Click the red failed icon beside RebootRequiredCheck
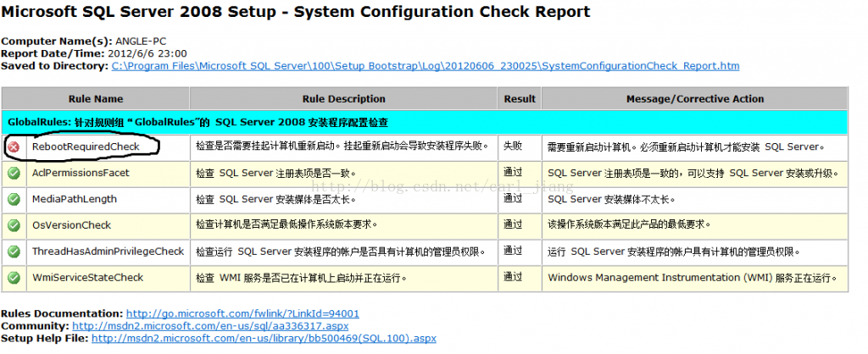This screenshot has width=868, height=354. pos(14,147)
